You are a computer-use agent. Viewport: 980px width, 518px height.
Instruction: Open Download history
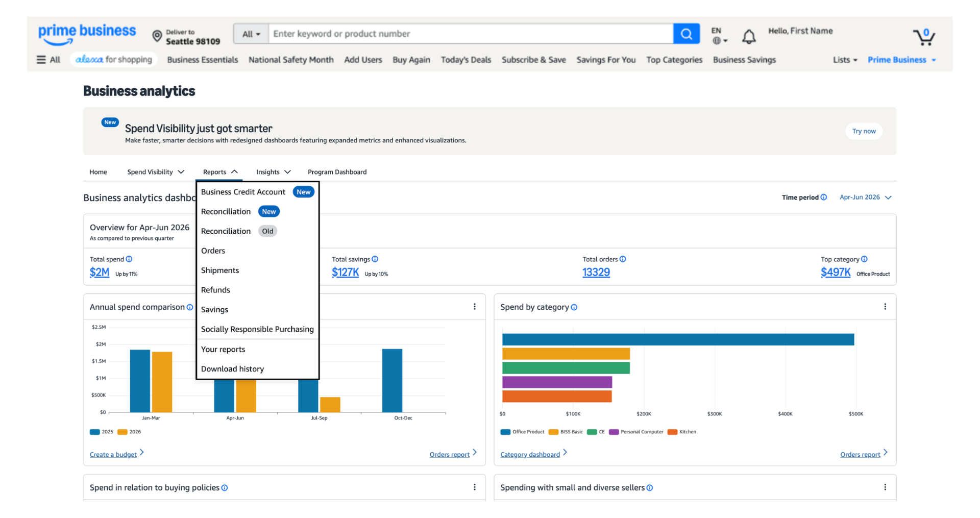click(257, 369)
